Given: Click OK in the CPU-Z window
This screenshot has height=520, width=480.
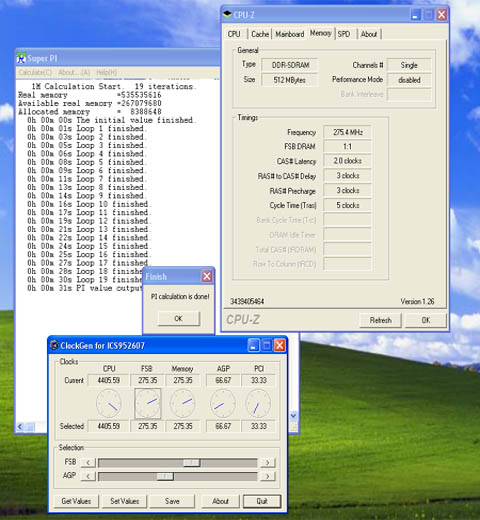Looking at the screenshot, I should [x=426, y=320].
